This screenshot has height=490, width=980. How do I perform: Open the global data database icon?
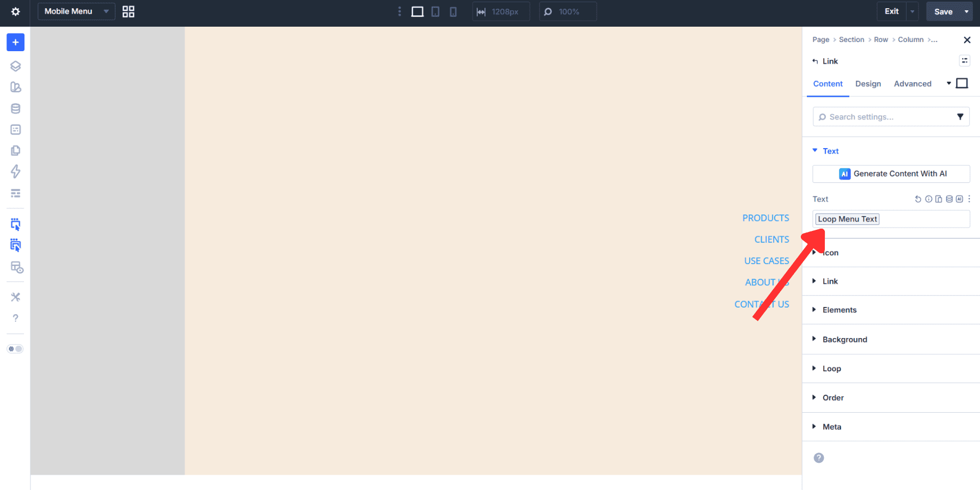15,108
